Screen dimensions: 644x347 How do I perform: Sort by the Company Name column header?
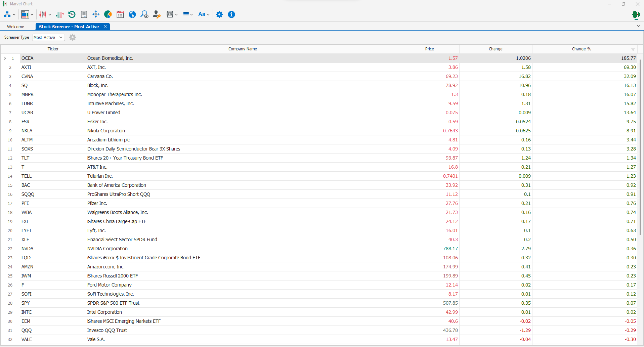point(243,49)
